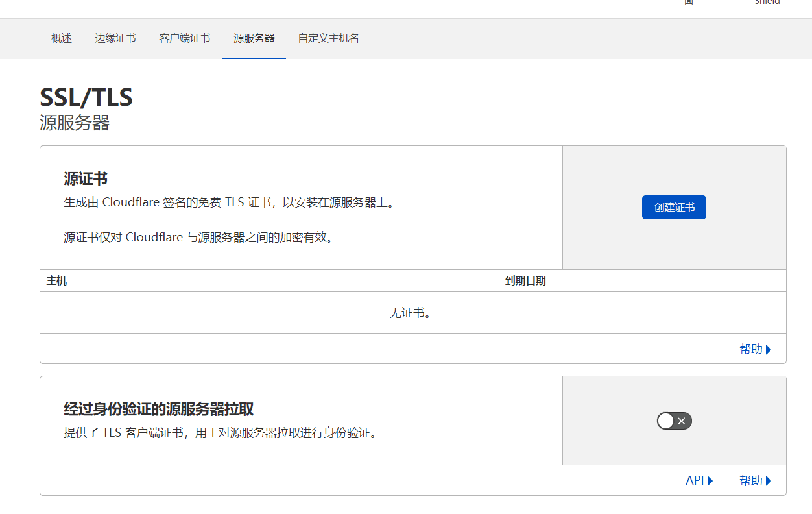Enable the authenticated origin pulls toggle

click(x=674, y=421)
